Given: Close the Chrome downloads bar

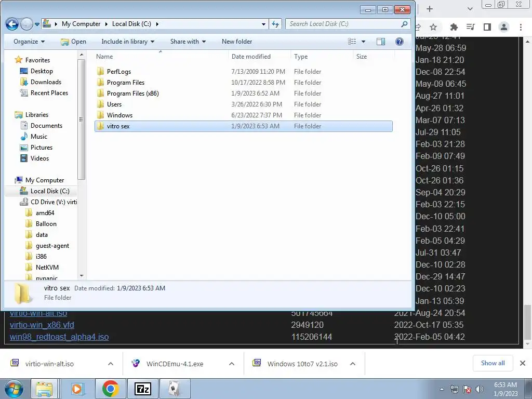Looking at the screenshot, I should (x=523, y=363).
